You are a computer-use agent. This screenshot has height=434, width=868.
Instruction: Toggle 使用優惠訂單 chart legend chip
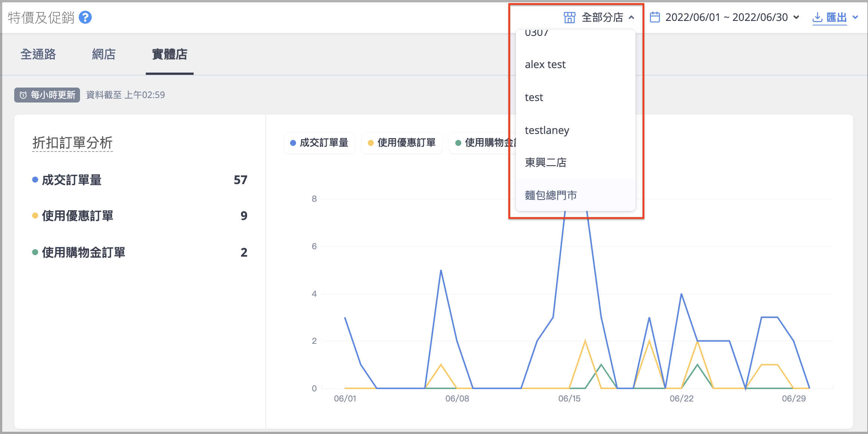click(x=402, y=143)
